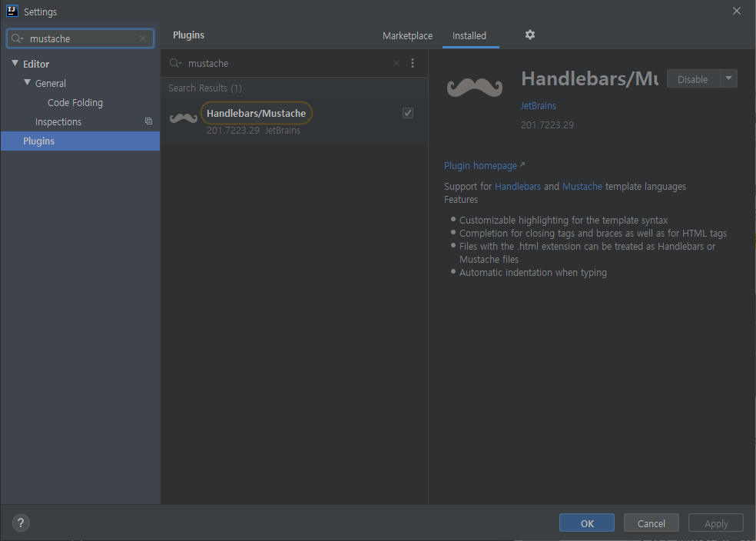Click the IntelliJ IDEA logo in title bar

pyautogui.click(x=12, y=11)
